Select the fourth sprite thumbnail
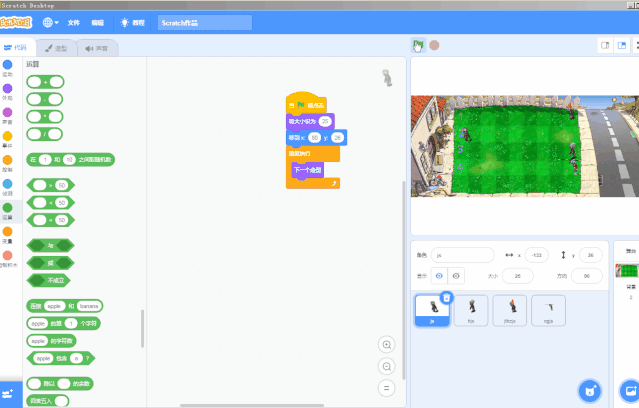The height and width of the screenshot is (408, 639). tap(548, 311)
